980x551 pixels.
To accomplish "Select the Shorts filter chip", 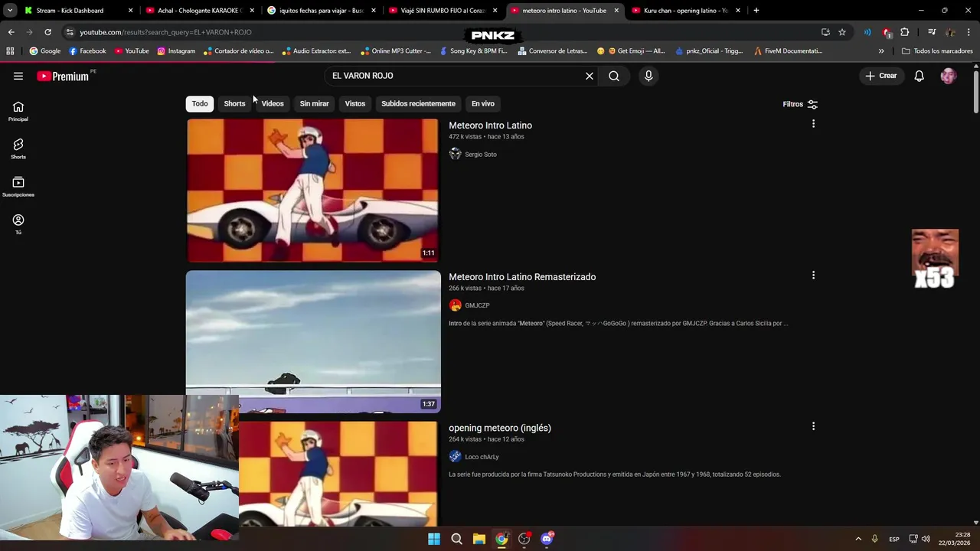I will pyautogui.click(x=234, y=103).
